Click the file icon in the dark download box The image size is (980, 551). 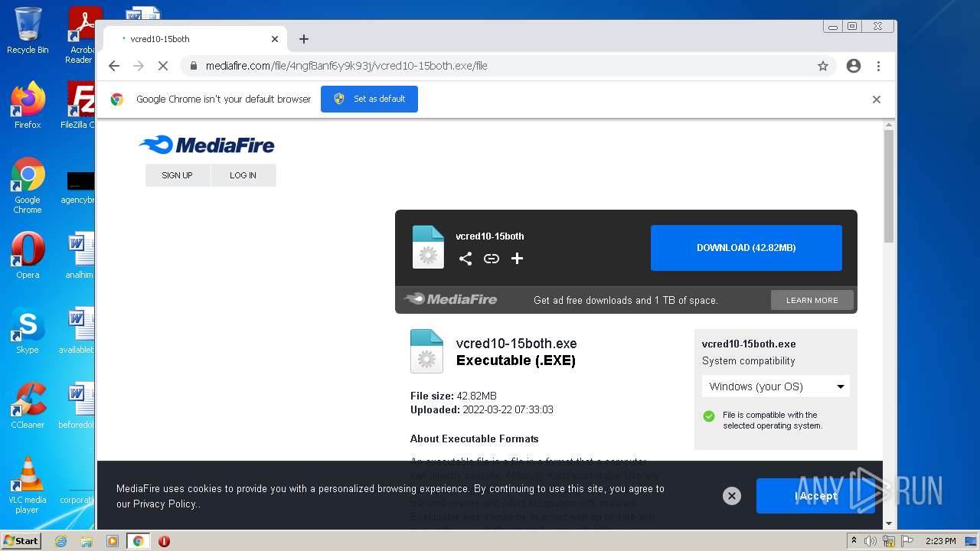coord(428,247)
